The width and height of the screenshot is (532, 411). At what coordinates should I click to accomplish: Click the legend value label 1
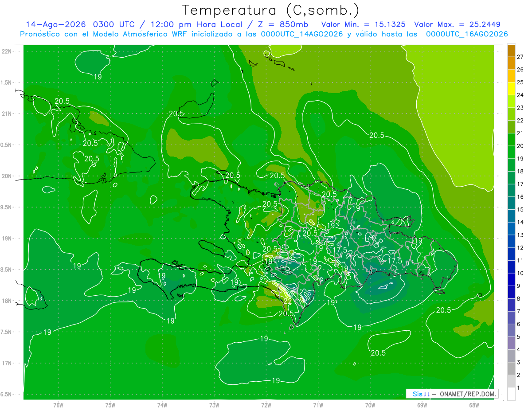[518, 388]
